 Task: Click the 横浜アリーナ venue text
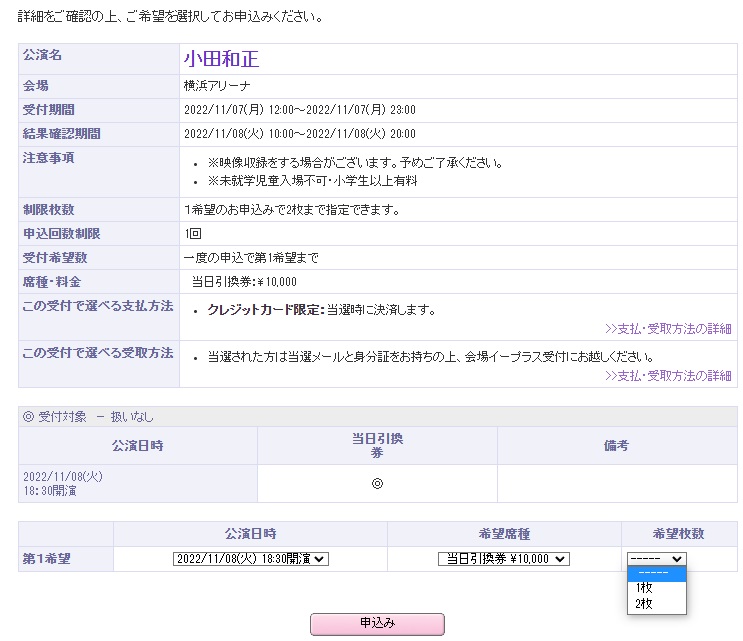(x=217, y=86)
